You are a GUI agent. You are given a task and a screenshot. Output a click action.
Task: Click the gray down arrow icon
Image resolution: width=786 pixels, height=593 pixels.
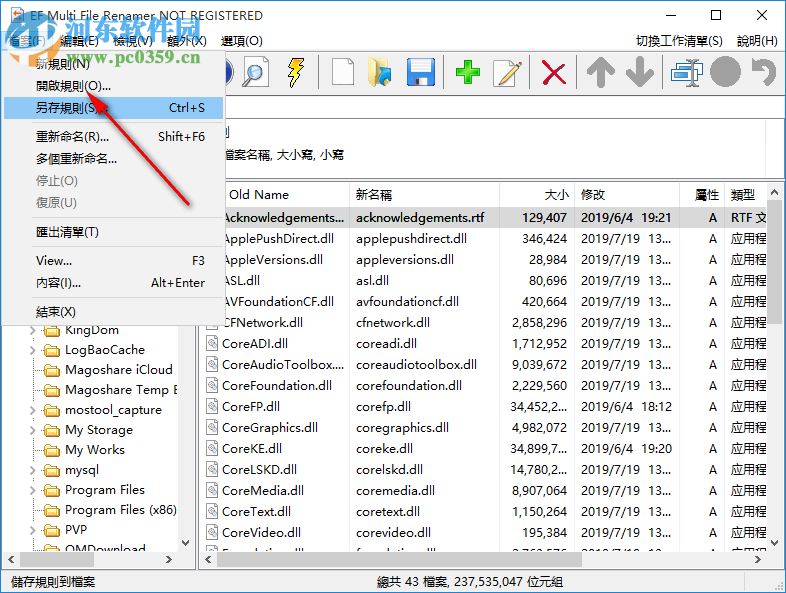pyautogui.click(x=640, y=73)
